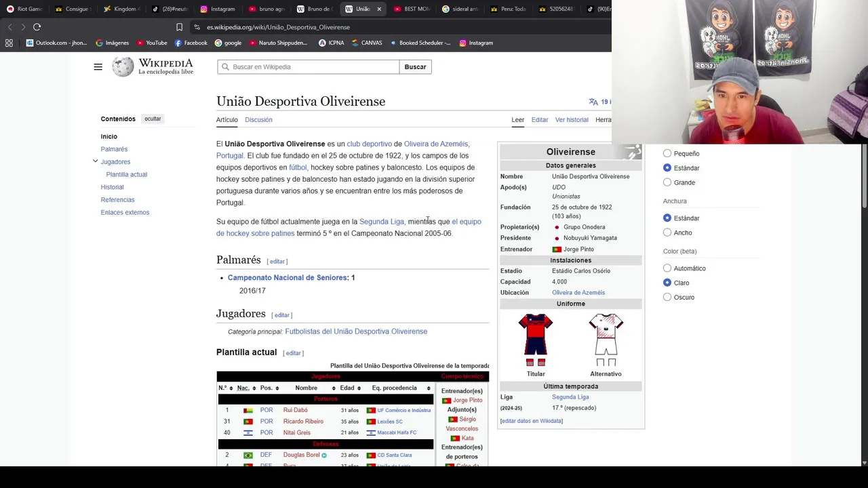Click the Wikipedia globe logo
Viewport: 868px width, 488px height.
[x=123, y=66]
